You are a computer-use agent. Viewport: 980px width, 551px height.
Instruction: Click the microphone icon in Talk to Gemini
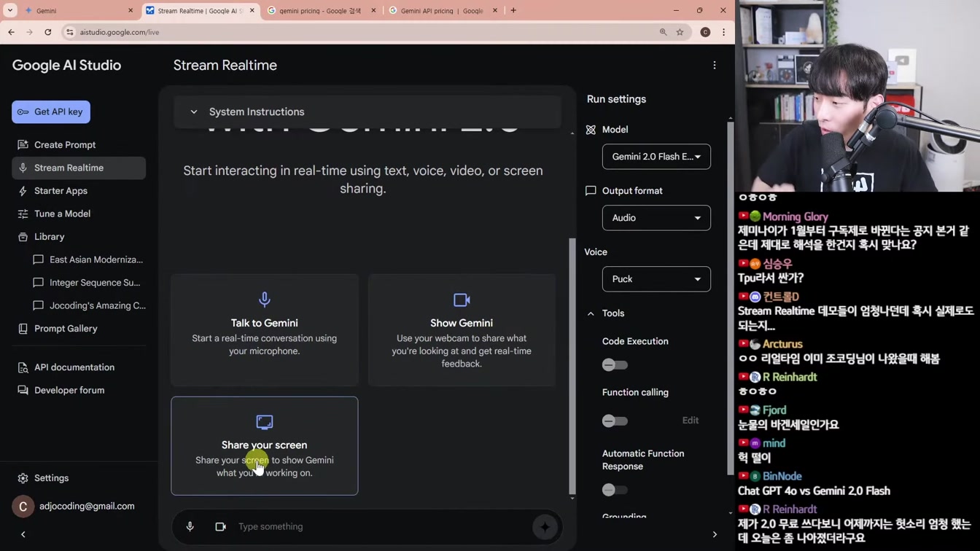click(x=265, y=300)
